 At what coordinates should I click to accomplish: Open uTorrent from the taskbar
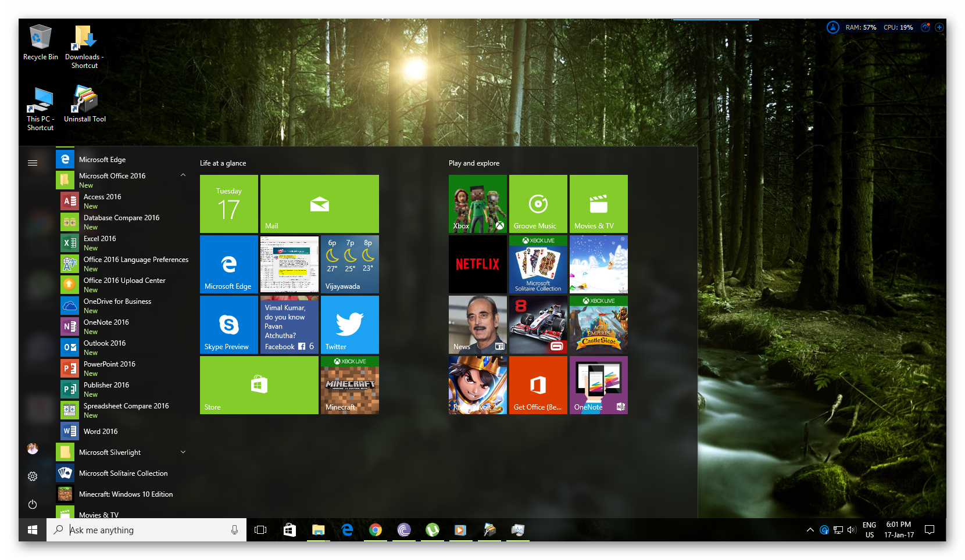(433, 530)
